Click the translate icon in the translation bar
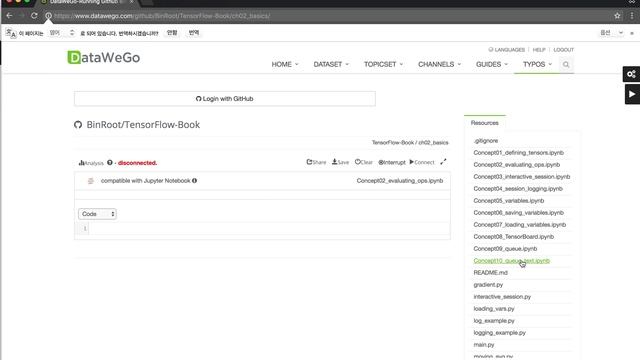640x360 pixels. [11, 33]
